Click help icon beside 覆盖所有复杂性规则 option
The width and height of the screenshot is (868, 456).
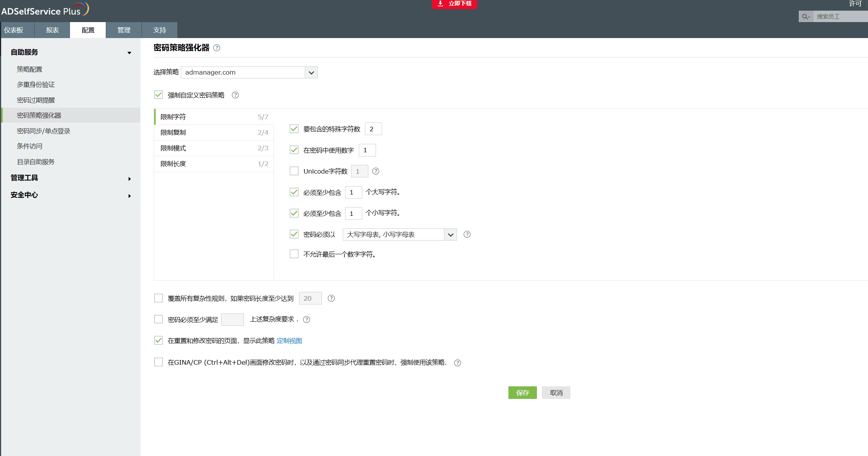(331, 298)
